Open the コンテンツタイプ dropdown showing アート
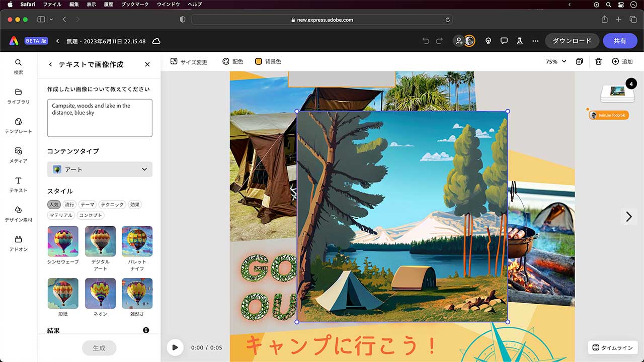The width and height of the screenshot is (644, 362). [x=99, y=169]
